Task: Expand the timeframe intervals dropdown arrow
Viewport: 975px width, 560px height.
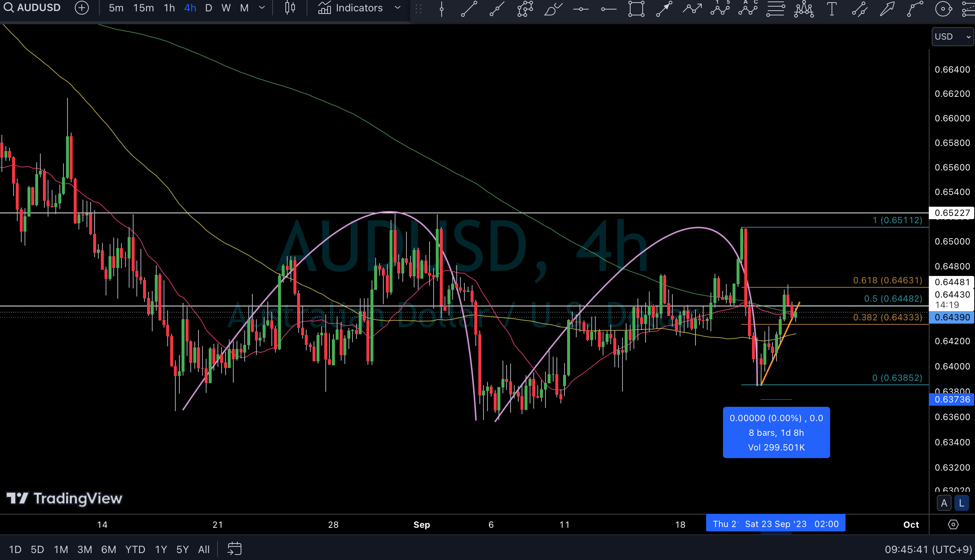Action: pyautogui.click(x=262, y=8)
